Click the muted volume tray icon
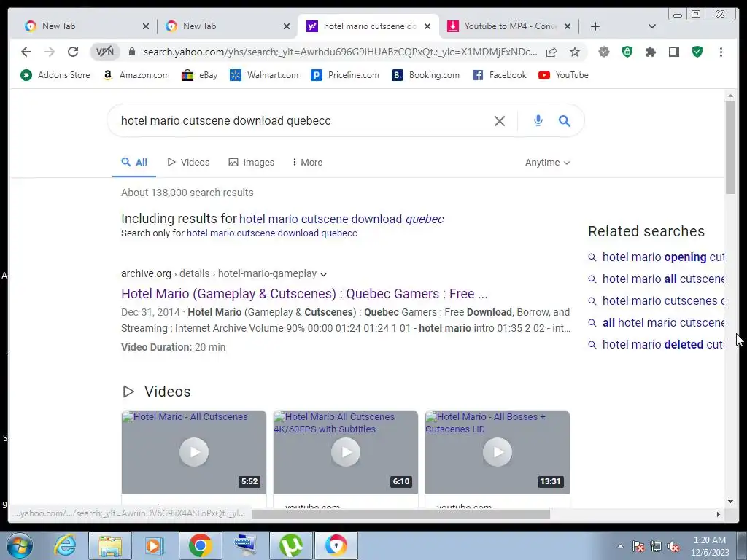This screenshot has width=747, height=560. tap(673, 547)
